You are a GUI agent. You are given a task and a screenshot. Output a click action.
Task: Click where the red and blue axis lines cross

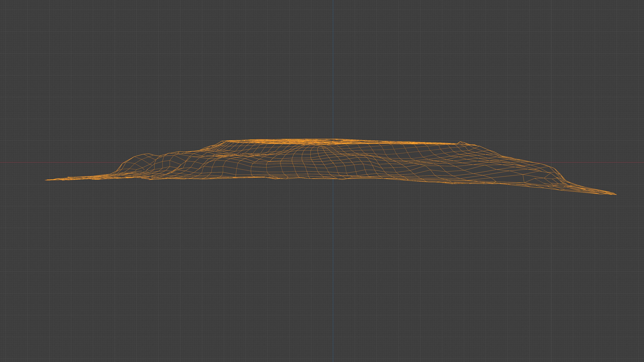[333, 163]
